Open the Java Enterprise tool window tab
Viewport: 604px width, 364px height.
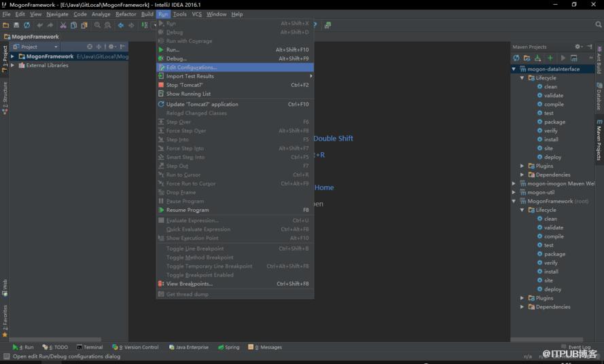[189, 348]
